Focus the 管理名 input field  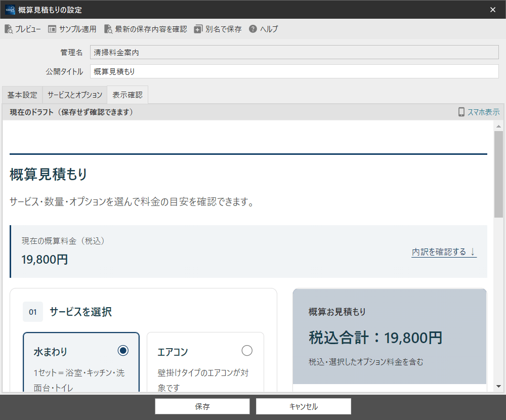pos(294,52)
